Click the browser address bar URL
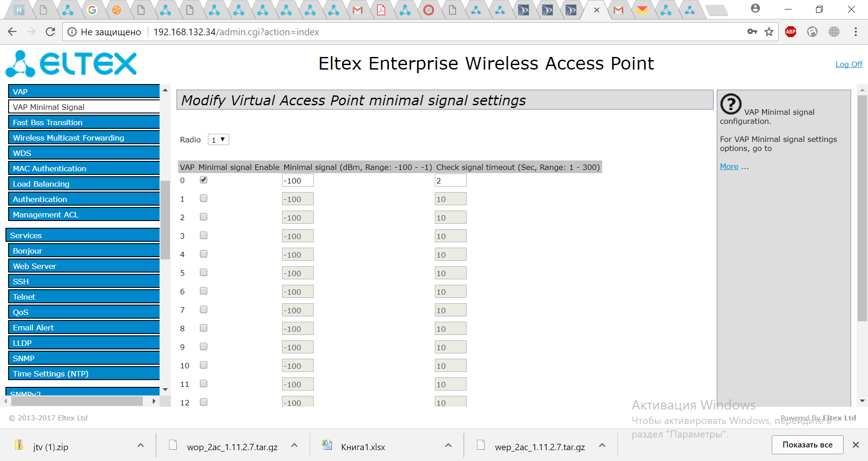The height and width of the screenshot is (461, 868). [x=236, y=32]
